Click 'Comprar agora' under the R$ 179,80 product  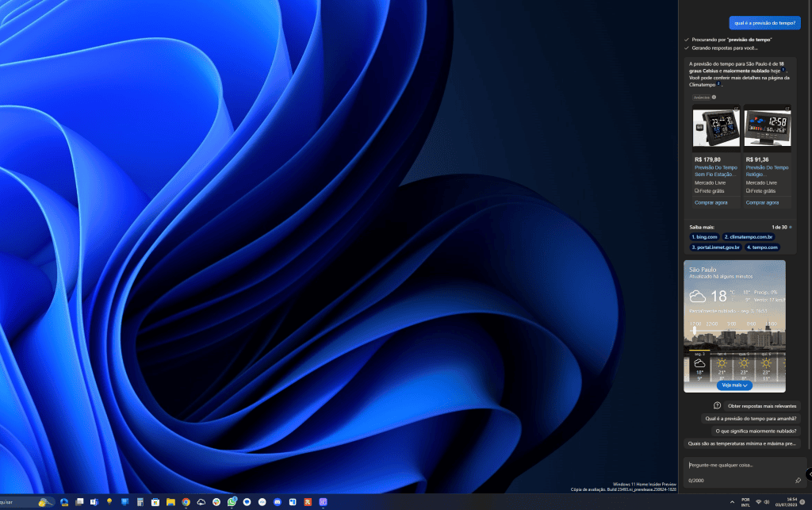[x=711, y=202]
